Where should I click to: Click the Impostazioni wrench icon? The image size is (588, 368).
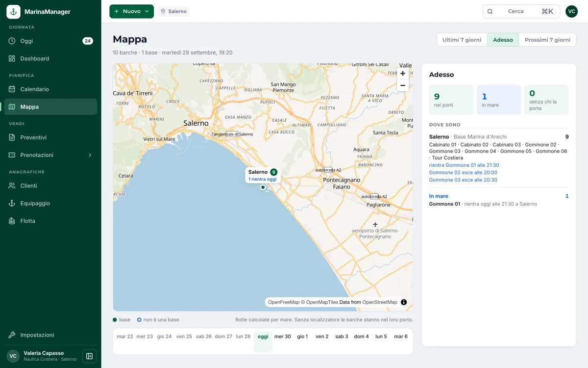[x=12, y=335]
